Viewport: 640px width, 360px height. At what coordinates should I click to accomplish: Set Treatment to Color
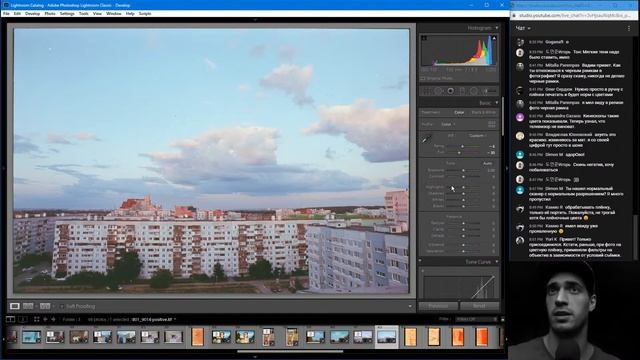click(459, 112)
